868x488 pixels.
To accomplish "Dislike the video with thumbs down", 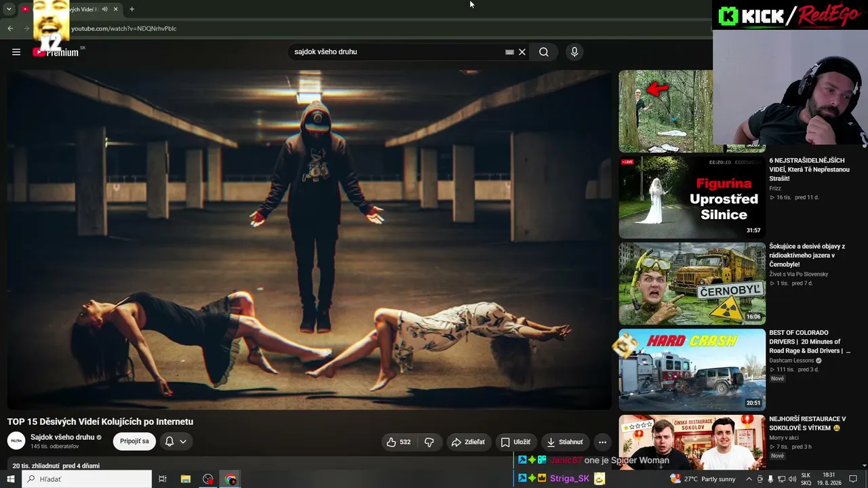I will point(429,442).
